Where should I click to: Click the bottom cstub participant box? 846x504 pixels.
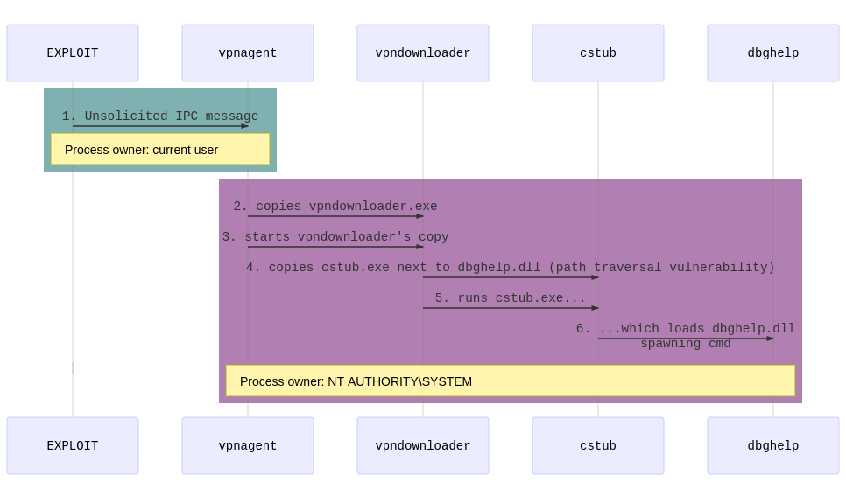(598, 446)
